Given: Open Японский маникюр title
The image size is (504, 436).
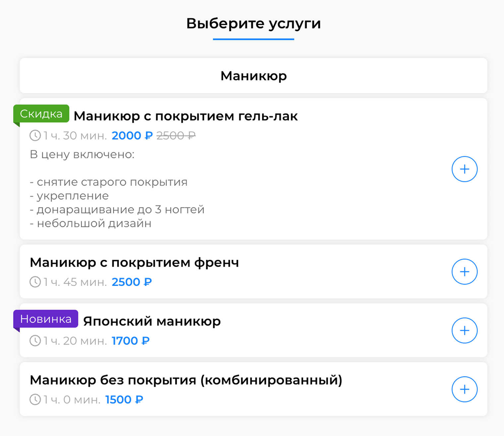Looking at the screenshot, I should point(152,321).
